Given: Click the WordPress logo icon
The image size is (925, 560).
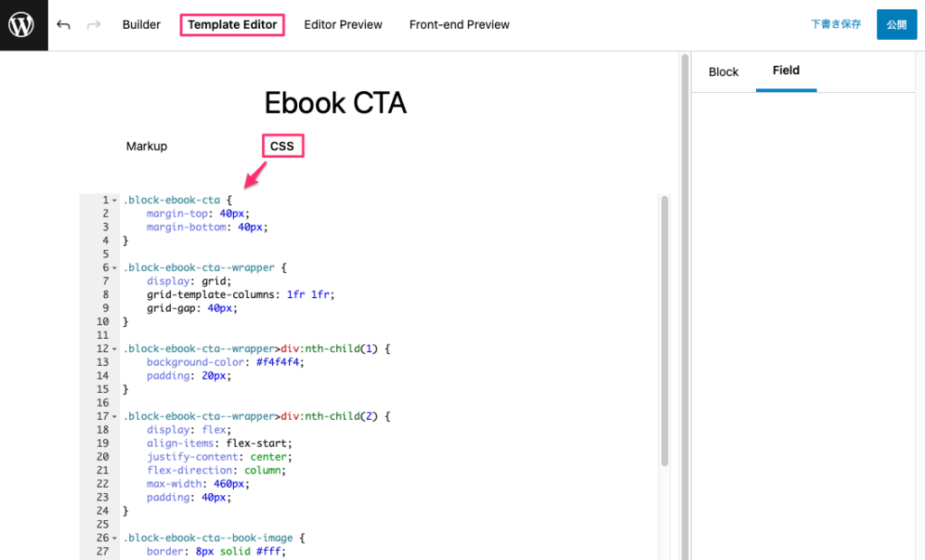Looking at the screenshot, I should pos(23,25).
